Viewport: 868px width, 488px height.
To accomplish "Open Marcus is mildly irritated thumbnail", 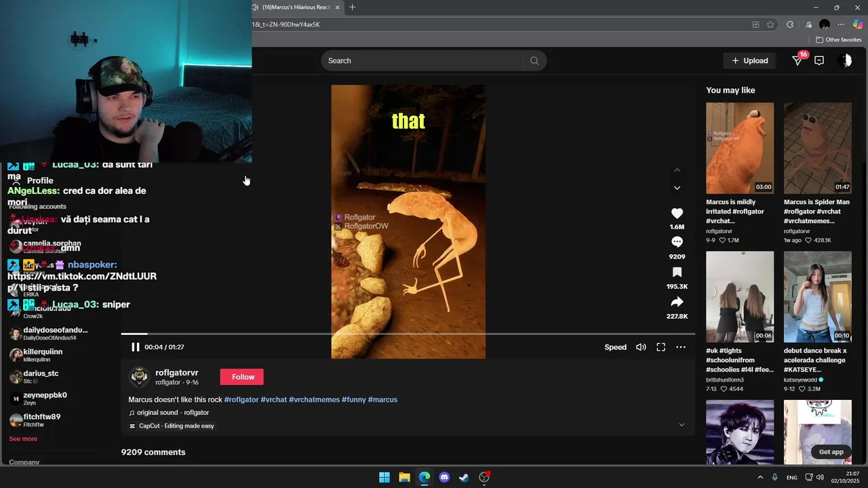I will pyautogui.click(x=740, y=148).
